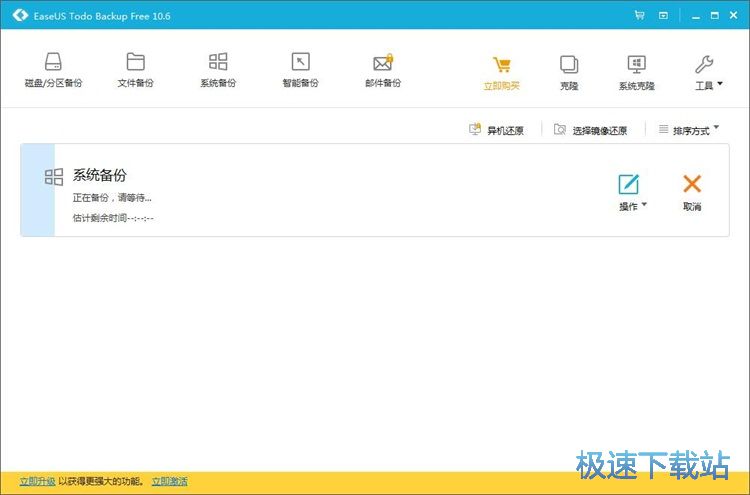Click the Upgrade Now (立即升级) link
The image size is (750, 495).
coord(38,482)
